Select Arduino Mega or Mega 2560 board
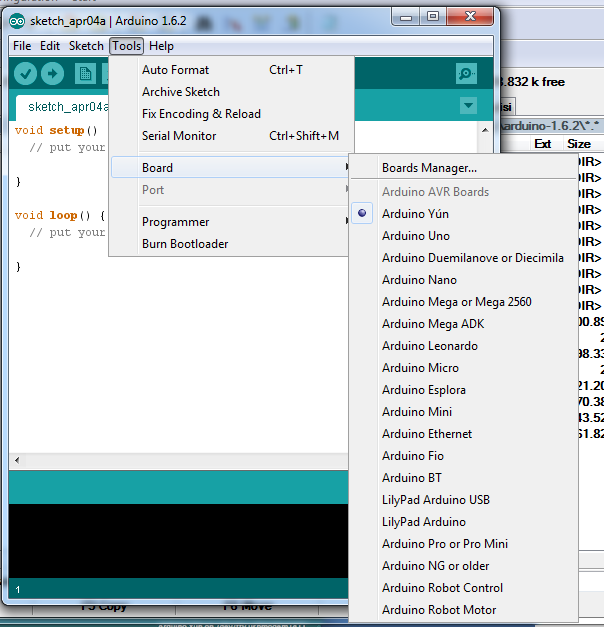 click(456, 302)
